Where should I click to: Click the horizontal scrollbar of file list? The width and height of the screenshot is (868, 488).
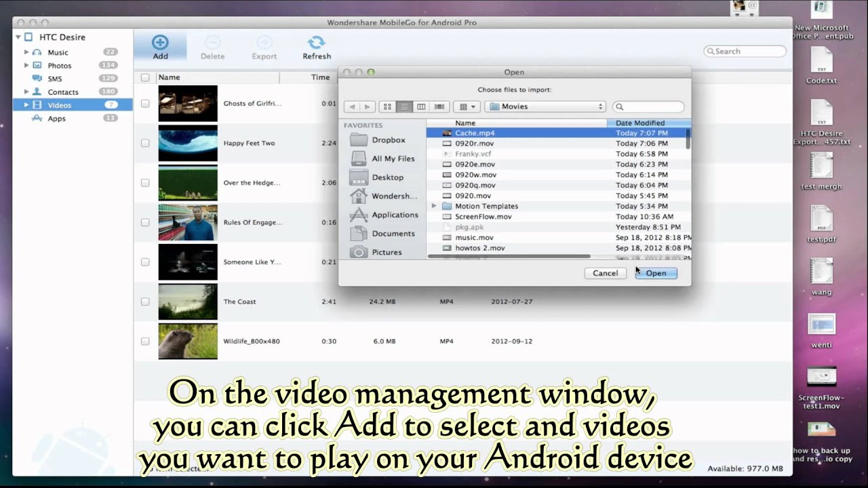pyautogui.click(x=509, y=256)
